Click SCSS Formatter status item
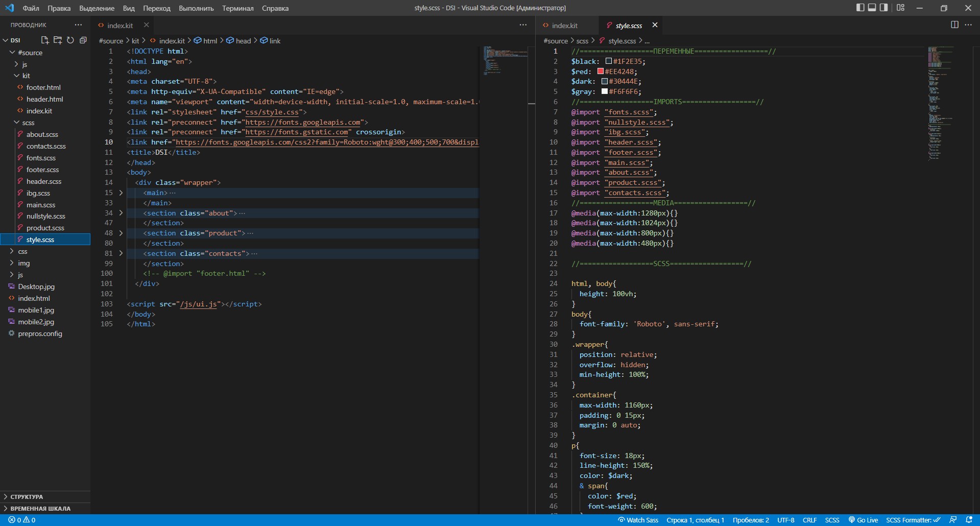The width and height of the screenshot is (980, 526). [x=913, y=520]
